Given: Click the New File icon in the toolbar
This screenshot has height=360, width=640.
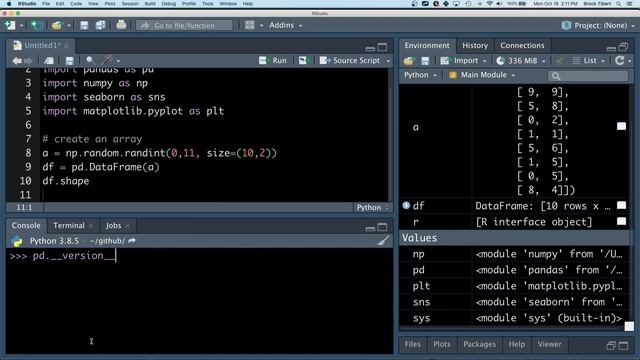Looking at the screenshot, I should click(x=10, y=25).
